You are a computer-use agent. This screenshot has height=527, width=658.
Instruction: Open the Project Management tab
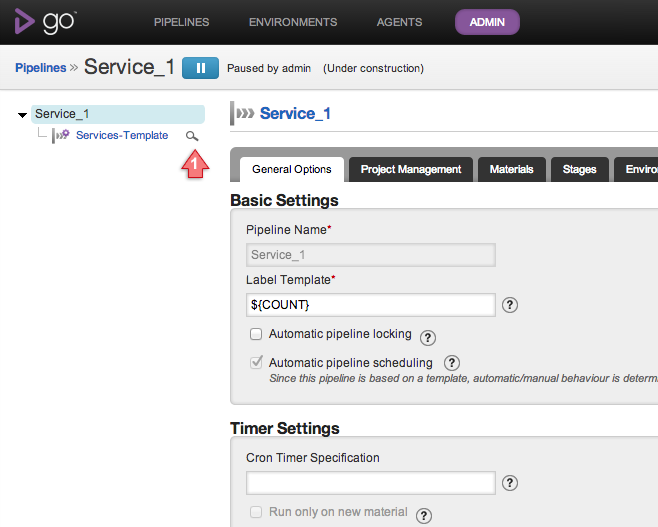410,169
